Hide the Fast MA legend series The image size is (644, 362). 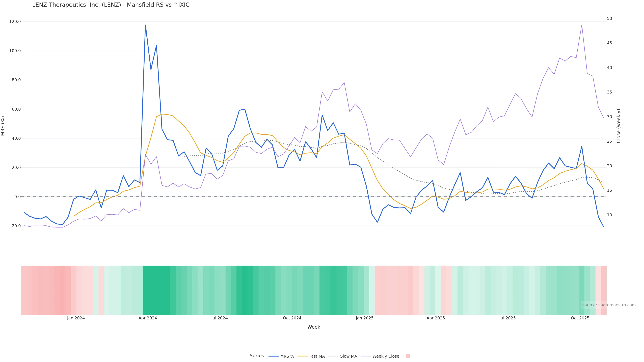(311, 356)
